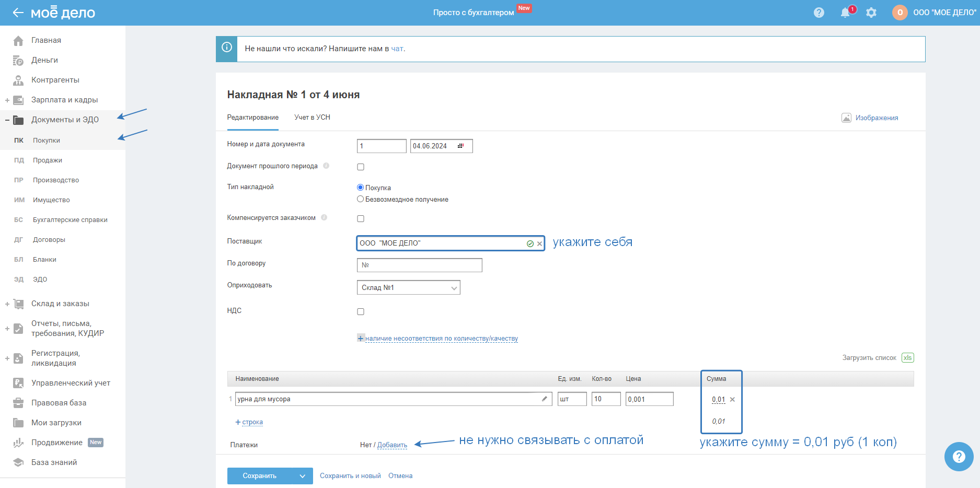The width and height of the screenshot is (980, 488).
Task: Click the База знаний graduation cap icon
Action: (x=18, y=462)
